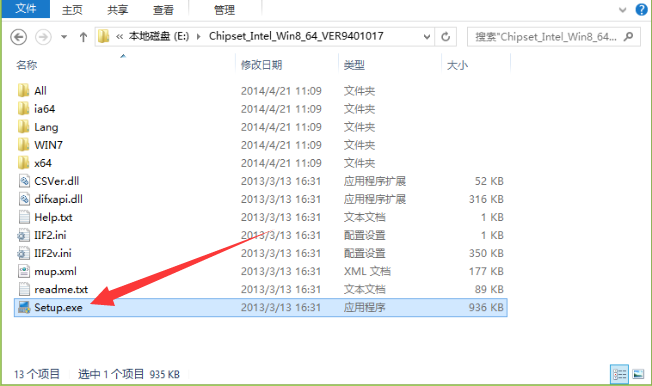This screenshot has height=386, width=652.
Task: Click the Help.txt file name
Action: [53, 218]
